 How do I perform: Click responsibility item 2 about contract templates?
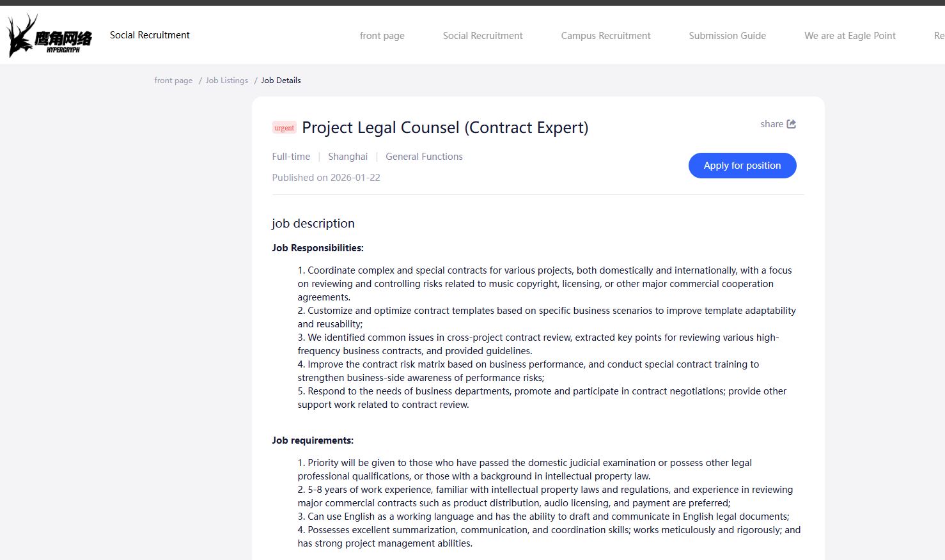[x=547, y=317]
